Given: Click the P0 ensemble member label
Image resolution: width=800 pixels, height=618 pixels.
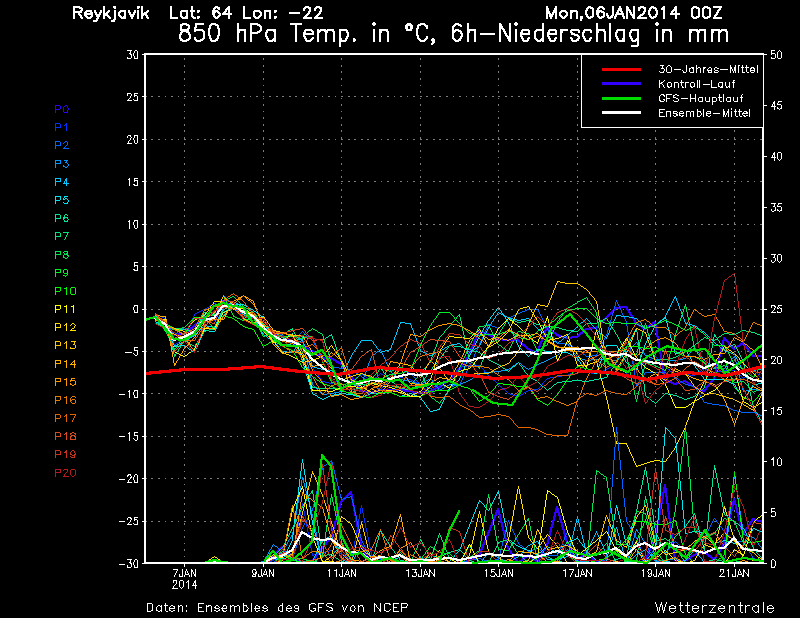Looking at the screenshot, I should coord(62,109).
